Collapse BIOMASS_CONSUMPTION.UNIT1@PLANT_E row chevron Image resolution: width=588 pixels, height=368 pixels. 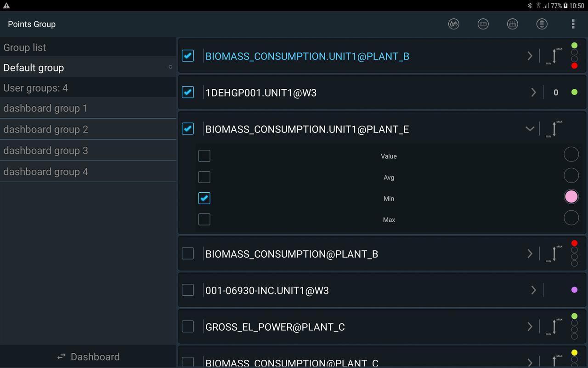(x=530, y=129)
